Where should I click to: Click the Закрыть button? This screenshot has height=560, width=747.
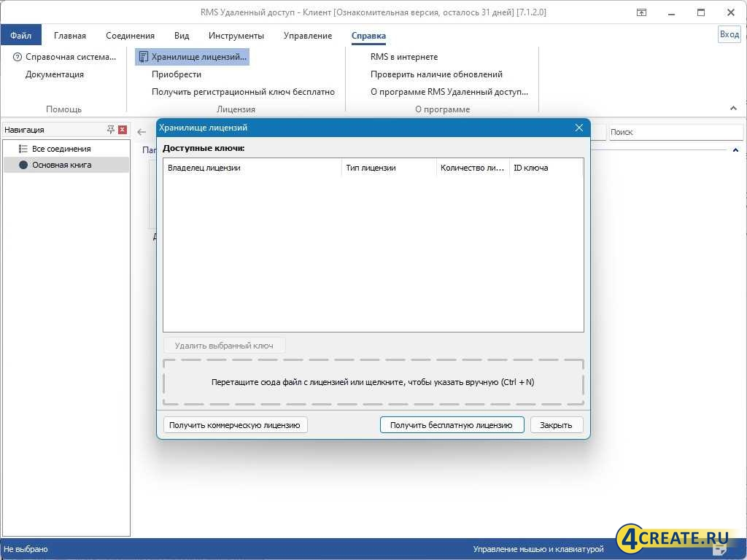pyautogui.click(x=556, y=425)
